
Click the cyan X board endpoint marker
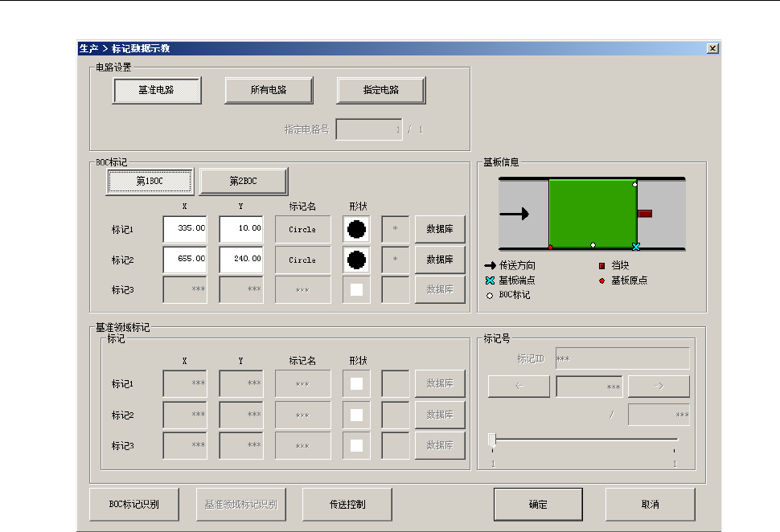[636, 247]
